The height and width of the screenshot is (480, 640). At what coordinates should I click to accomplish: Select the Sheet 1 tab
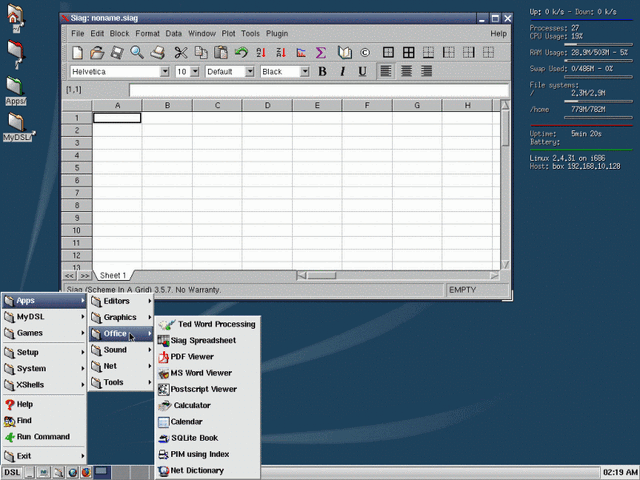113,276
